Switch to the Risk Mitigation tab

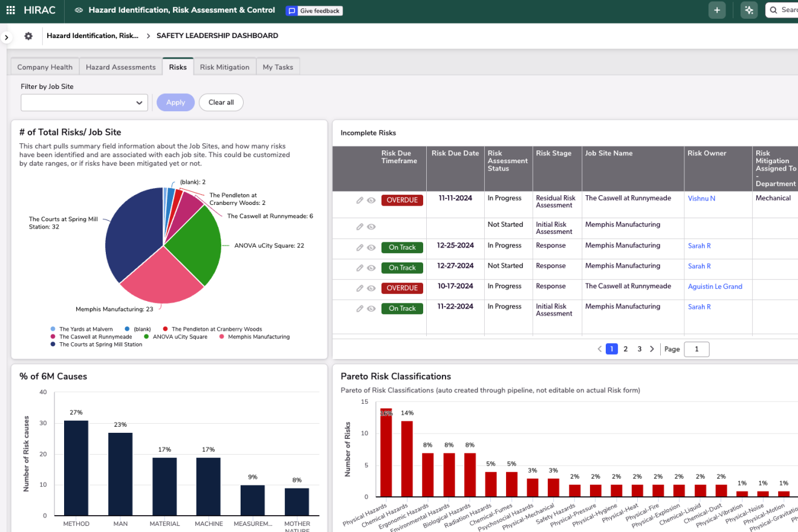click(x=224, y=67)
